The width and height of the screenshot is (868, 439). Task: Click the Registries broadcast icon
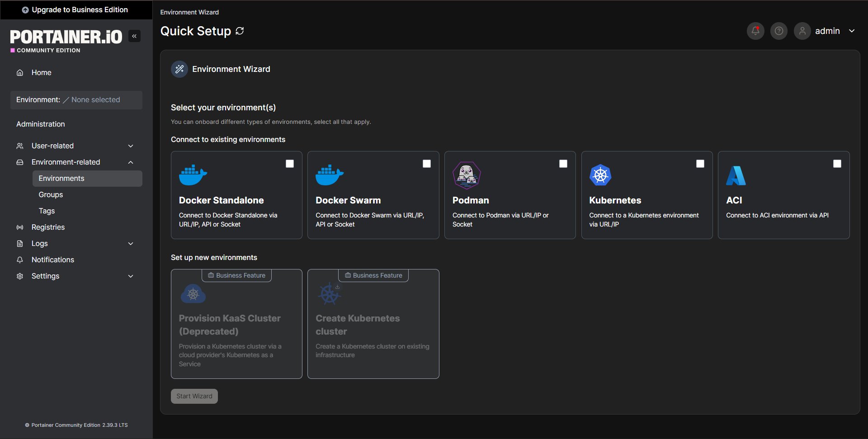coord(20,227)
